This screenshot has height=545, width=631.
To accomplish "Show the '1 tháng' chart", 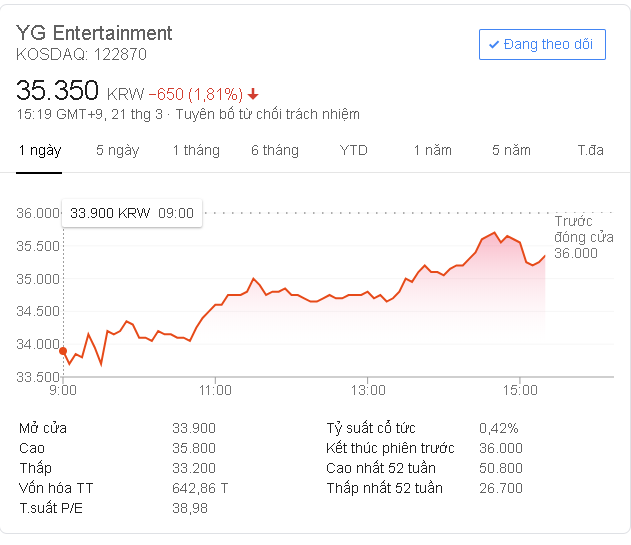I will tap(195, 150).
